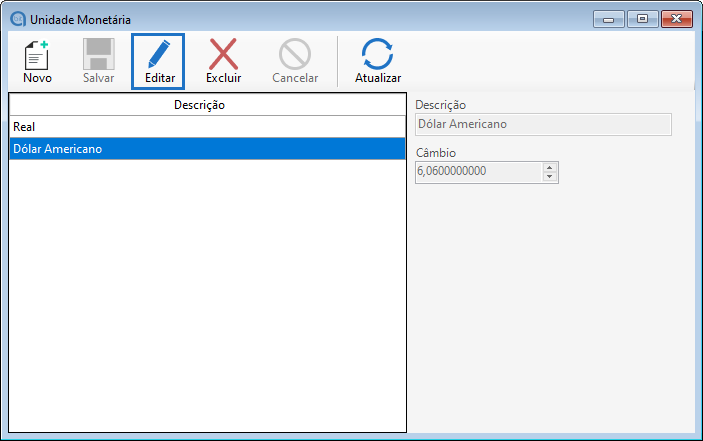This screenshot has width=703, height=441.
Task: Click the Câmbio label above the spinner
Action: (x=436, y=153)
